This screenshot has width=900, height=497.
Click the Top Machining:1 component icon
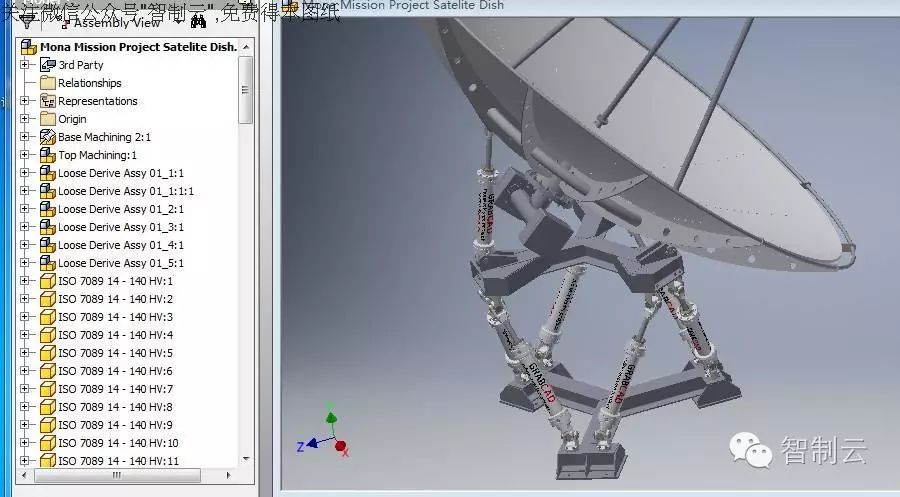[x=47, y=155]
